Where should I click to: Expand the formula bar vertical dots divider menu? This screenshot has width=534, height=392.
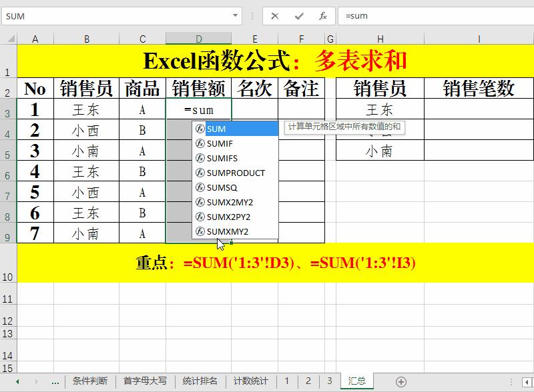pyautogui.click(x=251, y=15)
